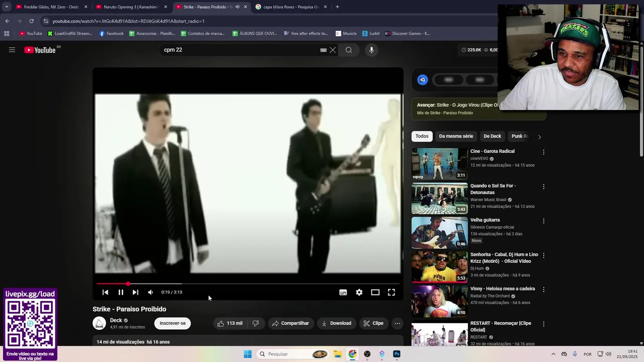Click the taskbar Pesquisar search box
This screenshot has height=362, width=644.
[293, 354]
